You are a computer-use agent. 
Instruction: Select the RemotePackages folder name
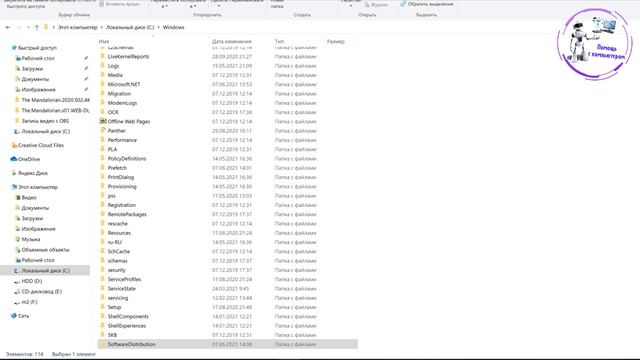click(127, 214)
